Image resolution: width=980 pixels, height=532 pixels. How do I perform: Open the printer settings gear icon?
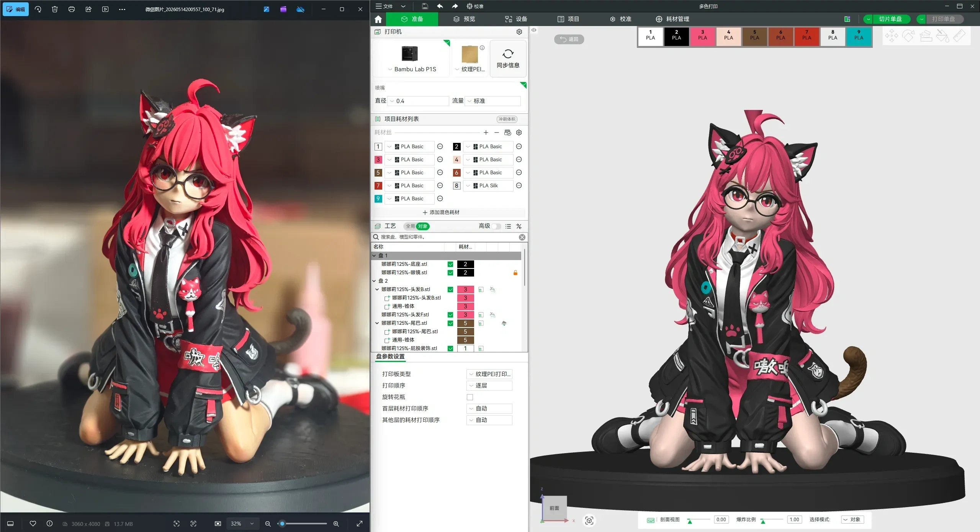pos(519,32)
